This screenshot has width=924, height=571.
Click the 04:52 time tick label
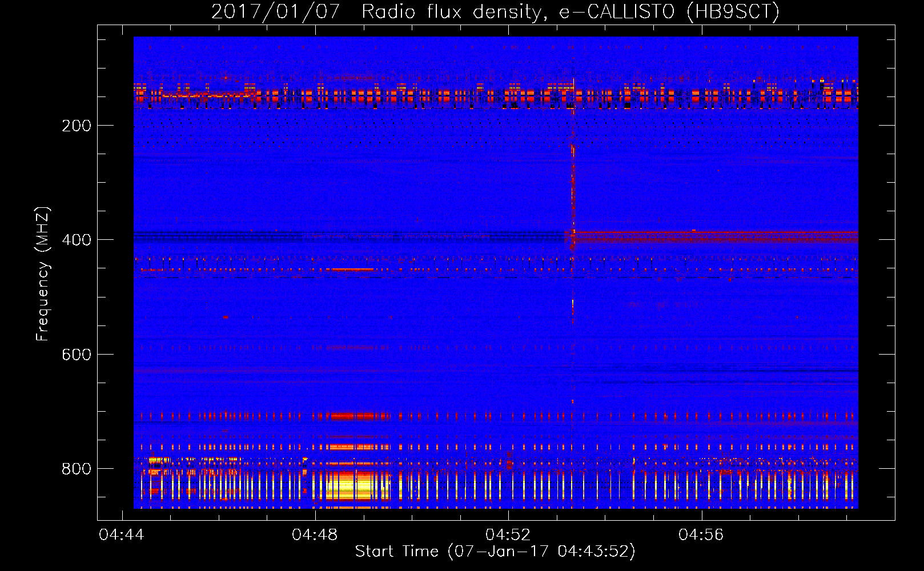click(508, 535)
